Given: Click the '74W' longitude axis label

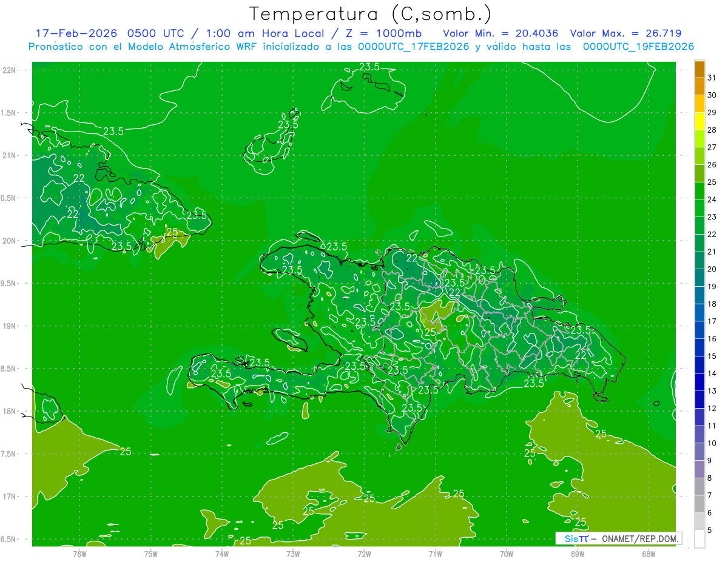Looking at the screenshot, I should pyautogui.click(x=222, y=554).
